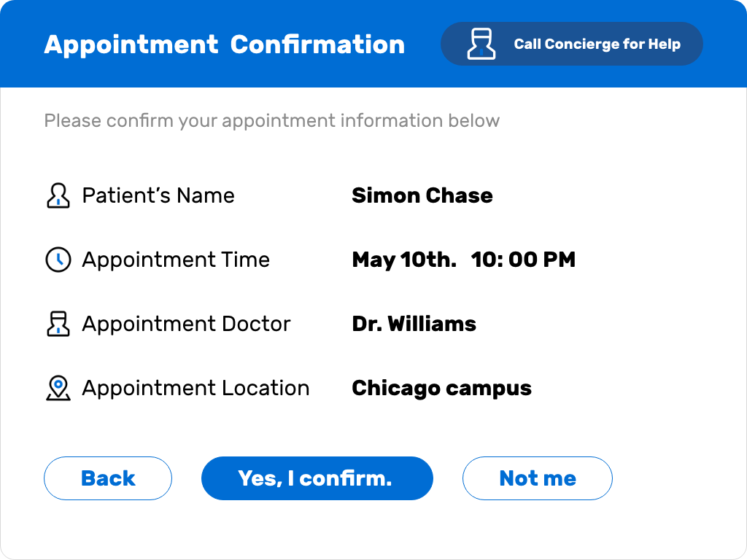Click the Appointment Confirmation title
Screen dimensions: 747x560
point(224,44)
